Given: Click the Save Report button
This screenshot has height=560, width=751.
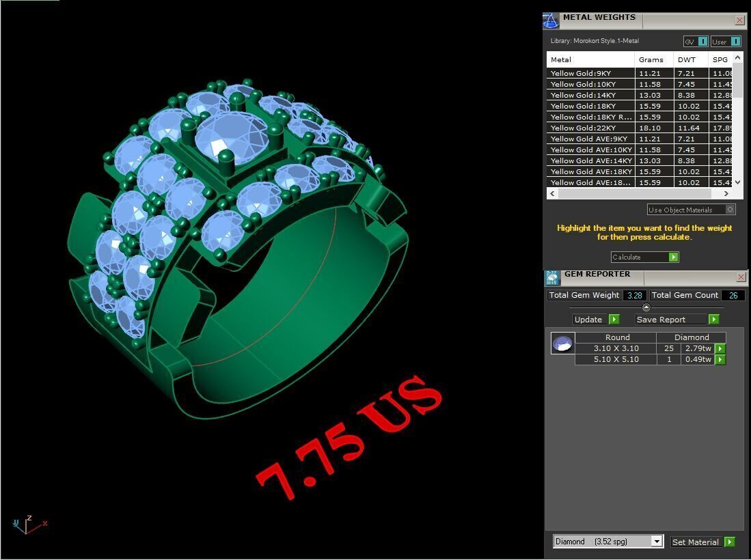Looking at the screenshot, I should coord(677,319).
